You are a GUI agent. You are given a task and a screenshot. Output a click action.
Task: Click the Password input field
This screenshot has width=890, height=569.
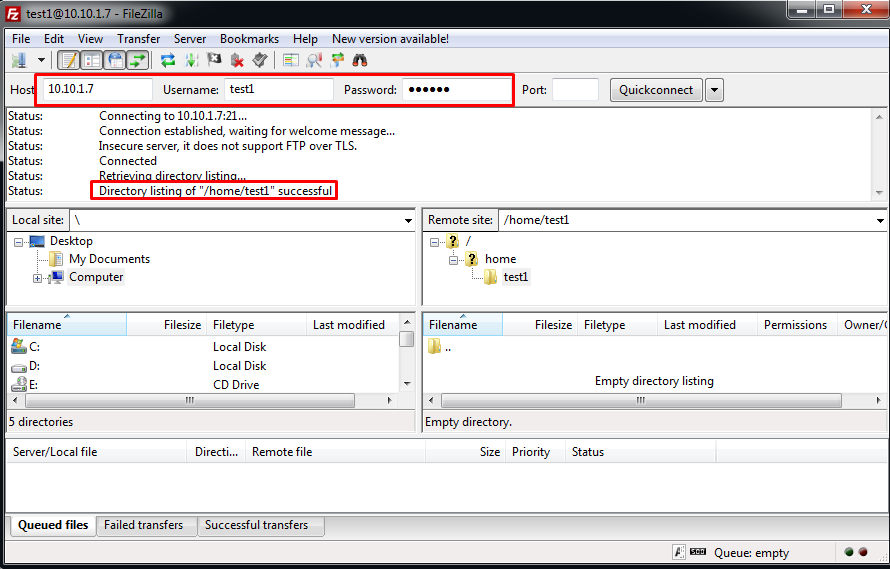(456, 89)
